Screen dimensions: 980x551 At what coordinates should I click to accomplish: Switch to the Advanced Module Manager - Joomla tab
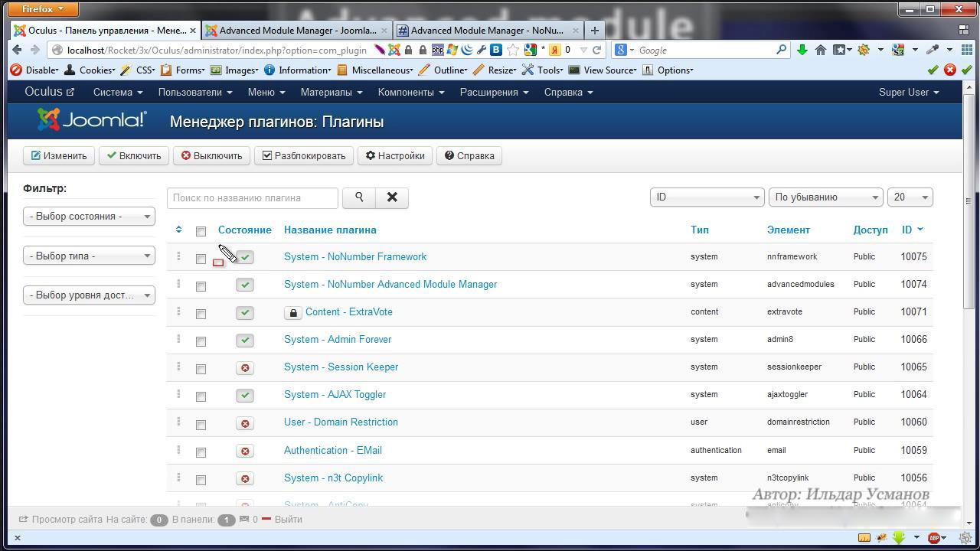pos(297,30)
